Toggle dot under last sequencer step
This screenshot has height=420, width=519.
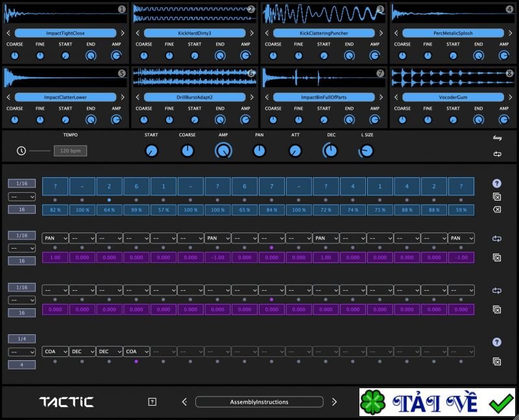[x=461, y=200]
